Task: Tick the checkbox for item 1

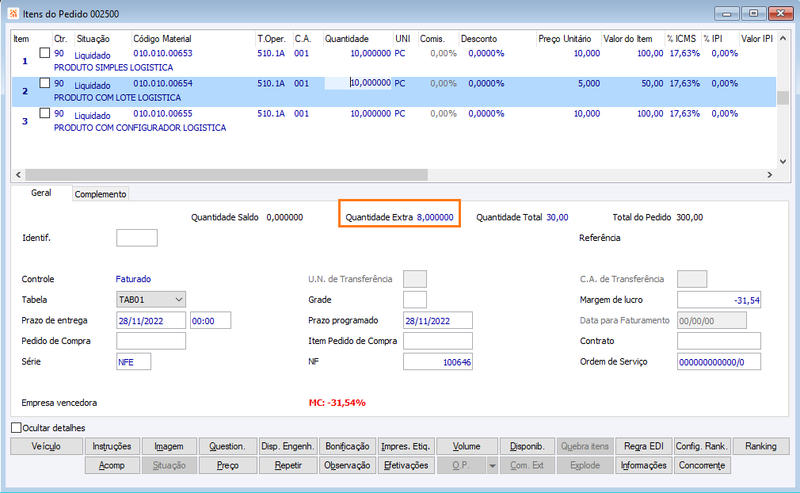Action: (45, 53)
